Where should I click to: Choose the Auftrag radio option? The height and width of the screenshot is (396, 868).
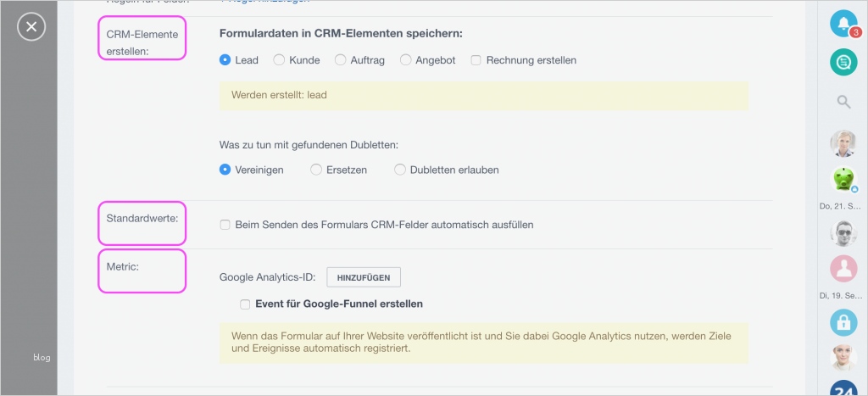coord(341,60)
